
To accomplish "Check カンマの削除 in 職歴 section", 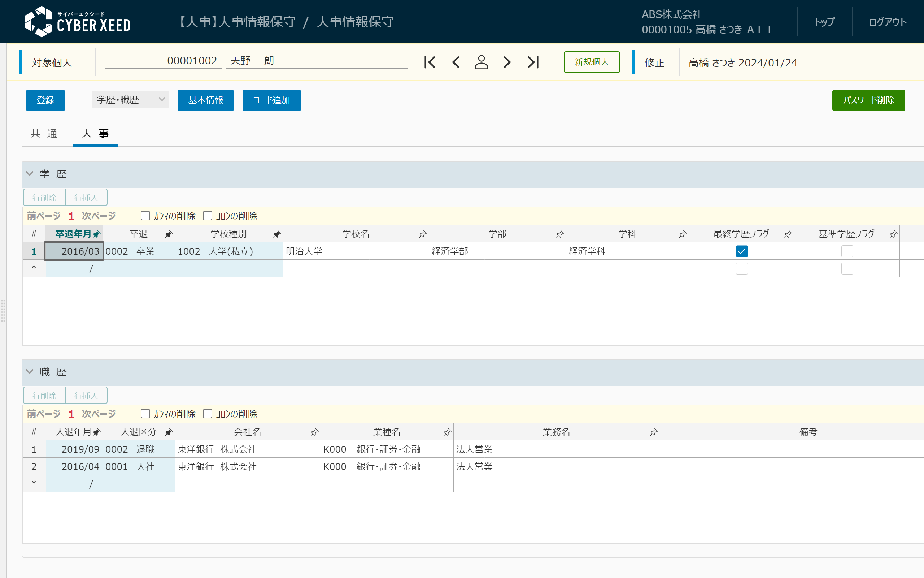I will [x=145, y=414].
